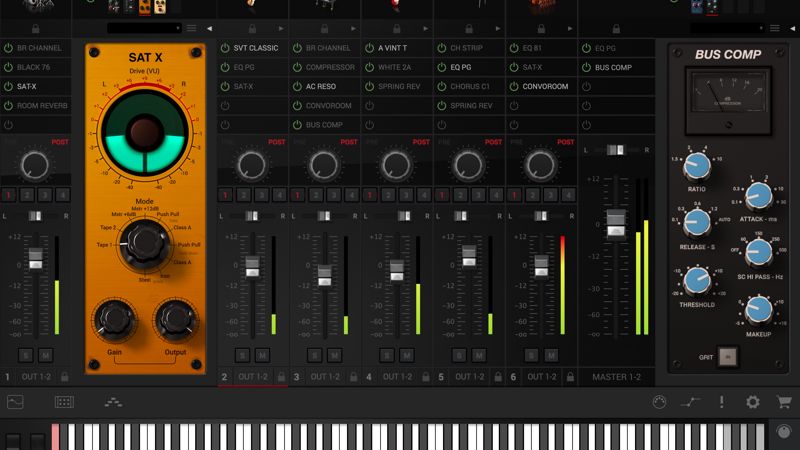Click the lock icon beside channel 6 OUT 1-2
The image size is (800, 450).
pyautogui.click(x=570, y=377)
